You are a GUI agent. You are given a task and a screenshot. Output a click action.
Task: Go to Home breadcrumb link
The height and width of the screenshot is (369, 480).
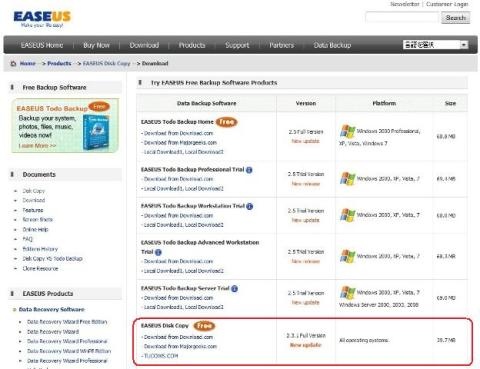[x=27, y=63]
